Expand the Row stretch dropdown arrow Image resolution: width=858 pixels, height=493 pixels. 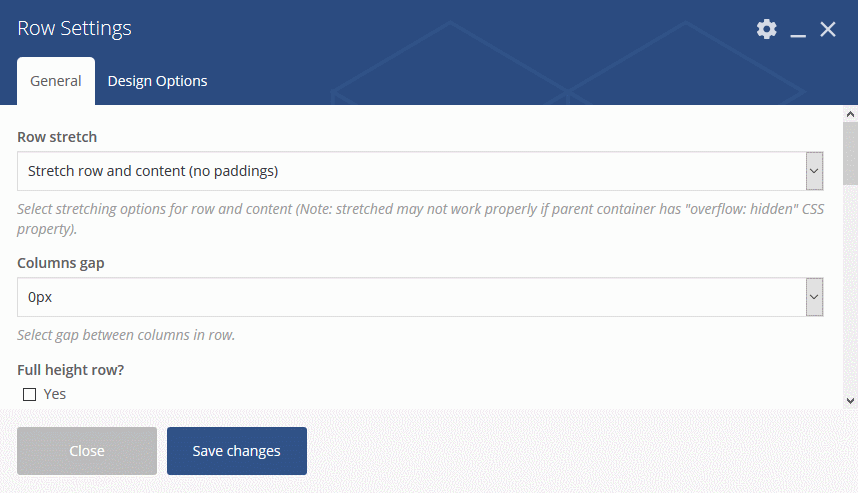click(814, 171)
